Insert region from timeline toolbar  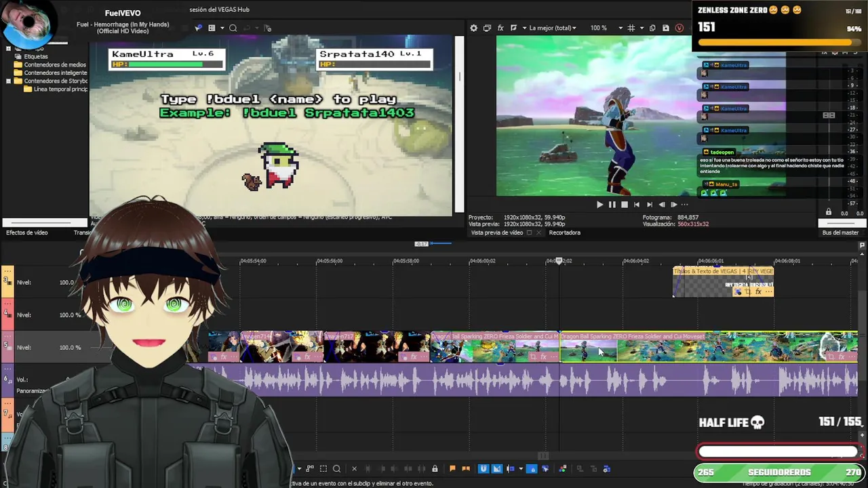(466, 468)
